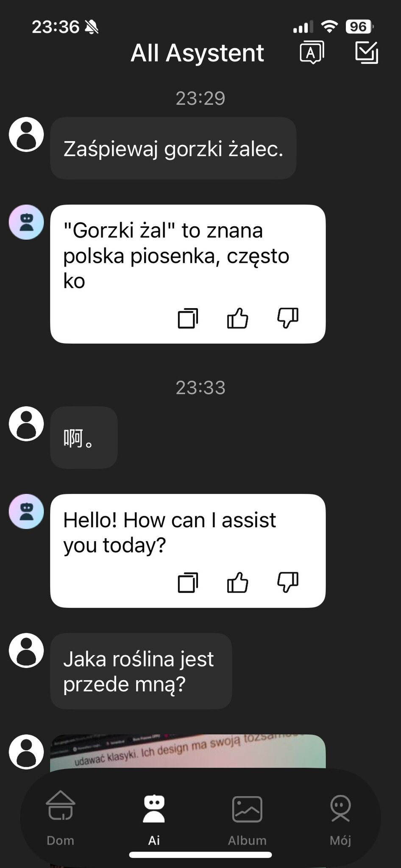Open the translate icon in header

[x=312, y=53]
